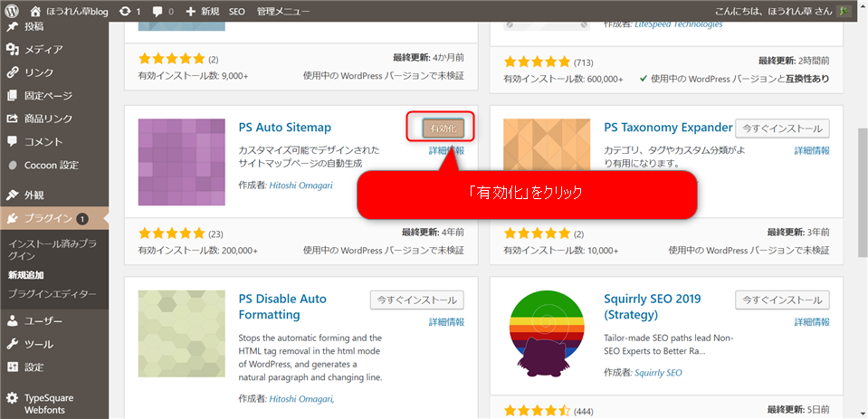
Task: Open the 投稿 menu label
Action: pyautogui.click(x=33, y=26)
